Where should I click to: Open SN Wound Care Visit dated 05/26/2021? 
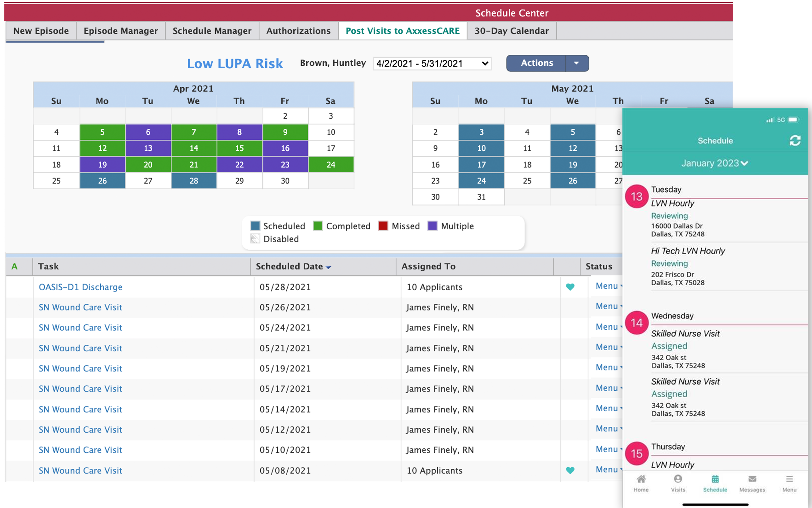[80, 307]
